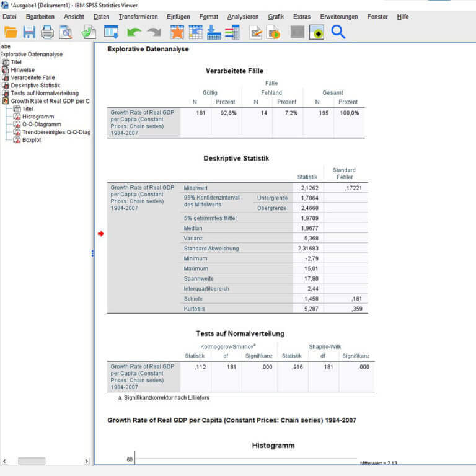Select Tests auf Normalverteilung outline item
This screenshot has width=476, height=476.
44,93
